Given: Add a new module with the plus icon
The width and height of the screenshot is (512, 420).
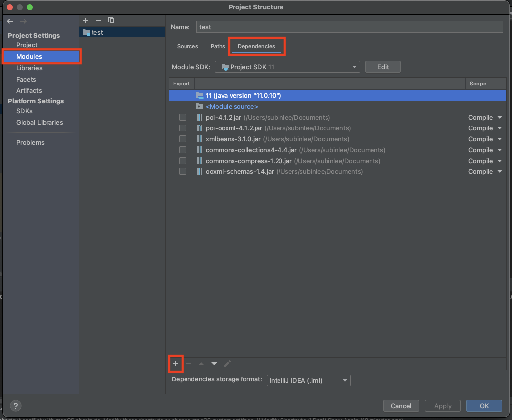Looking at the screenshot, I should (x=86, y=20).
